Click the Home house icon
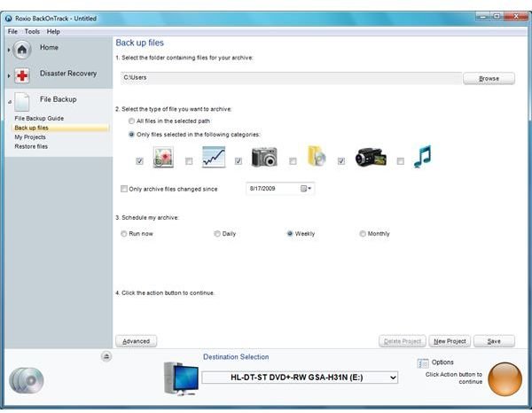The width and height of the screenshot is (532, 413). coord(22,50)
